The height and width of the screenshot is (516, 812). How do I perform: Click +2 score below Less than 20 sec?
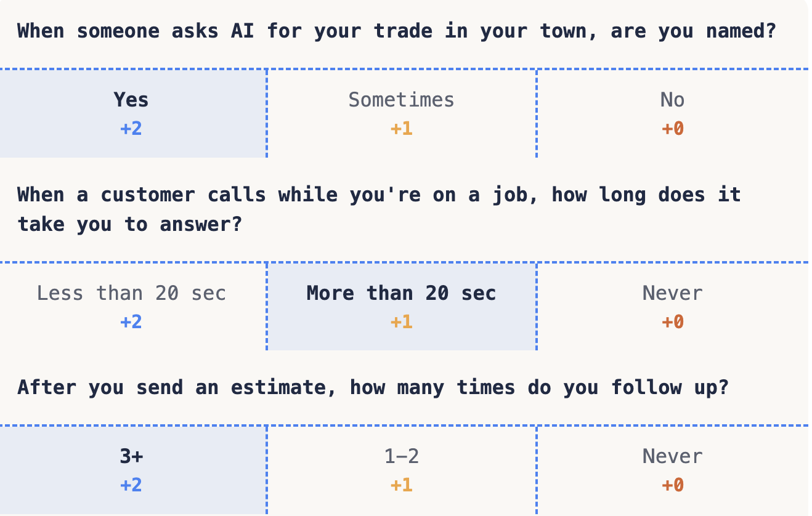[131, 322]
